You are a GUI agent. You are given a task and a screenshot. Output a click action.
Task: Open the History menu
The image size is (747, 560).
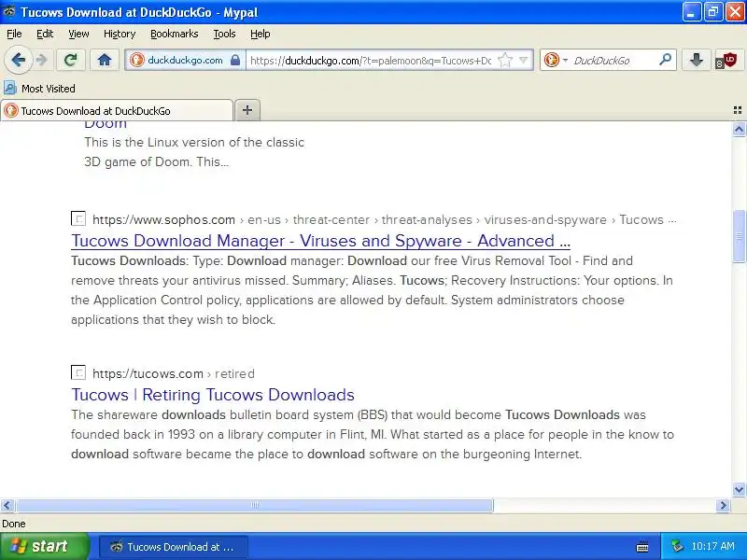click(x=120, y=34)
